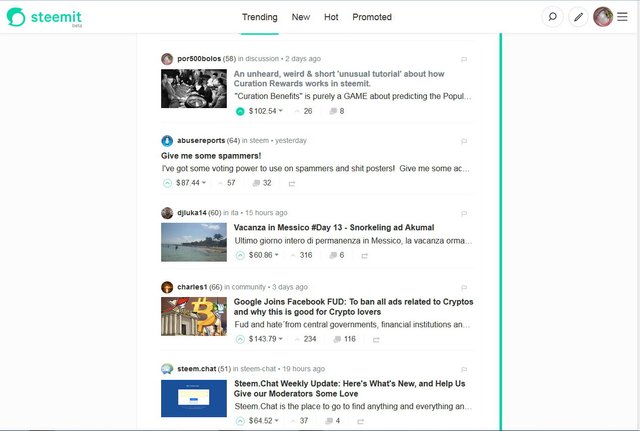This screenshot has width=640, height=431.
Task: Open the Bitcoin bank illustration thumbnail
Action: pos(194,316)
